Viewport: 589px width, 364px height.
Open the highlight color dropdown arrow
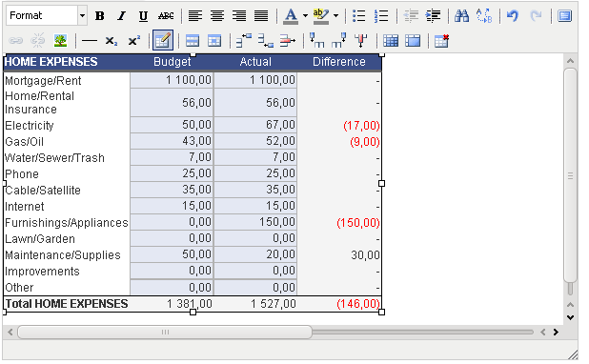pyautogui.click(x=336, y=16)
